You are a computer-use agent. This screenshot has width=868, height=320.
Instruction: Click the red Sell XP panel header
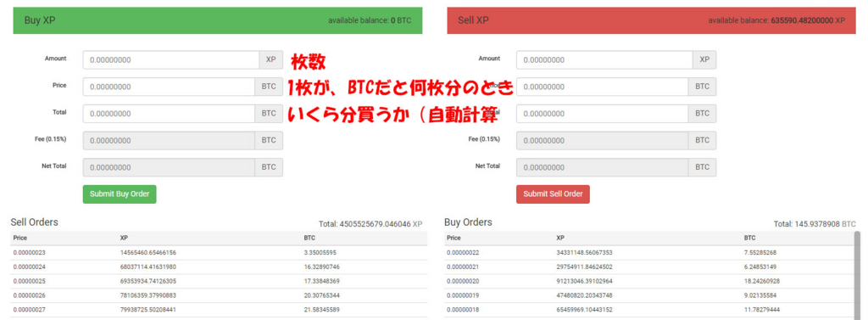tap(652, 20)
